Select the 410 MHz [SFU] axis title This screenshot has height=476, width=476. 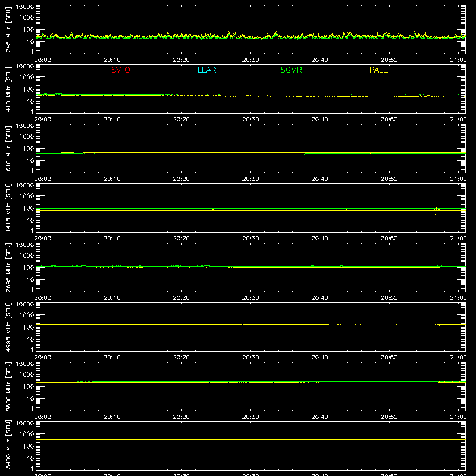point(8,89)
